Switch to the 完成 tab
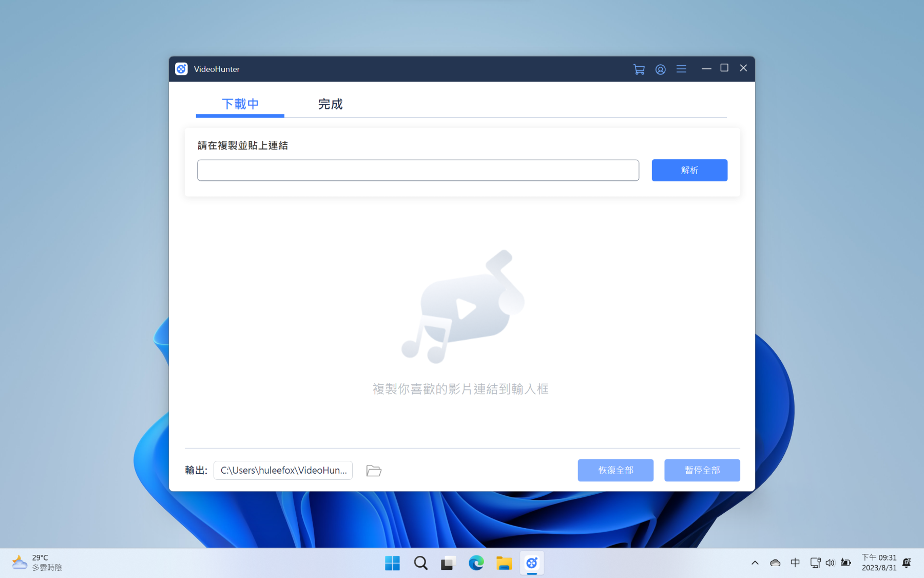Viewport: 924px width, 578px height. pyautogui.click(x=330, y=104)
